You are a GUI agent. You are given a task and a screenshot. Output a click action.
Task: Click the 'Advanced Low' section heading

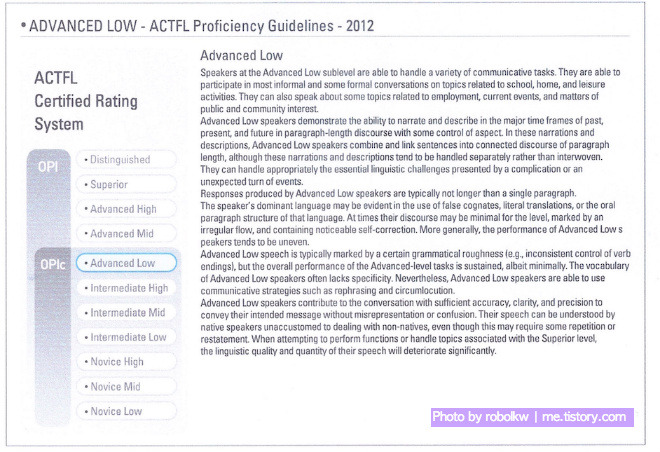(x=242, y=55)
